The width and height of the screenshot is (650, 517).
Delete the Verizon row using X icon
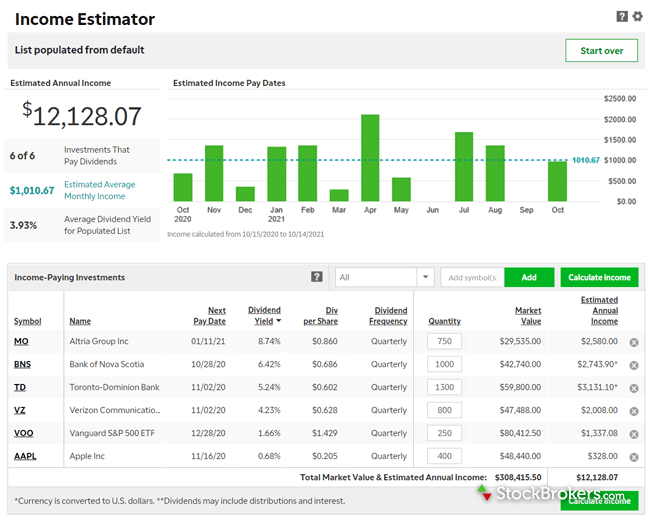click(634, 411)
